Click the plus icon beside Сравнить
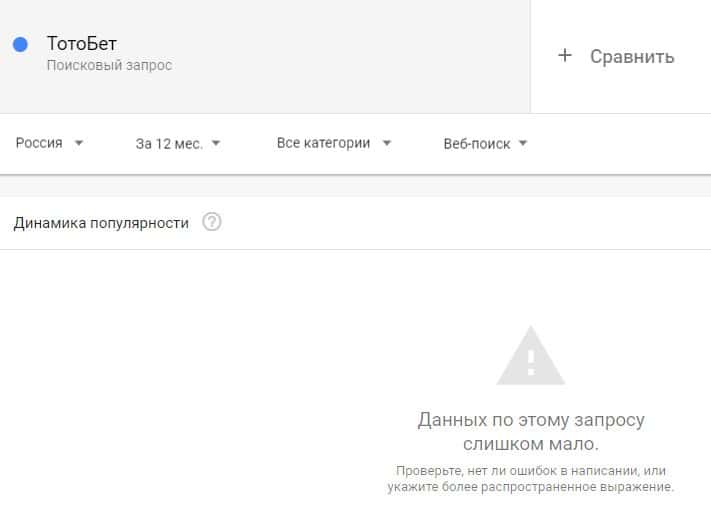 [x=565, y=55]
